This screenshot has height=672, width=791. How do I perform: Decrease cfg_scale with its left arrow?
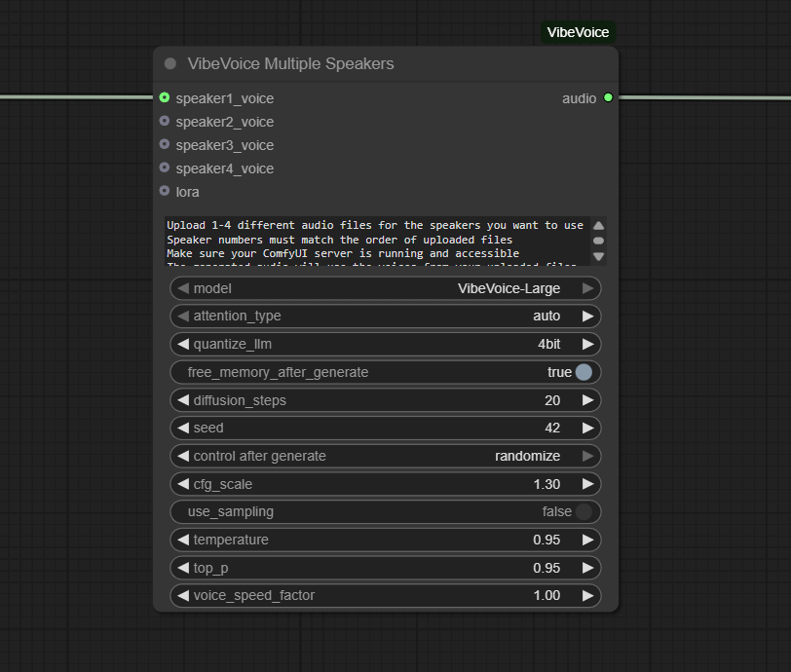[182, 484]
